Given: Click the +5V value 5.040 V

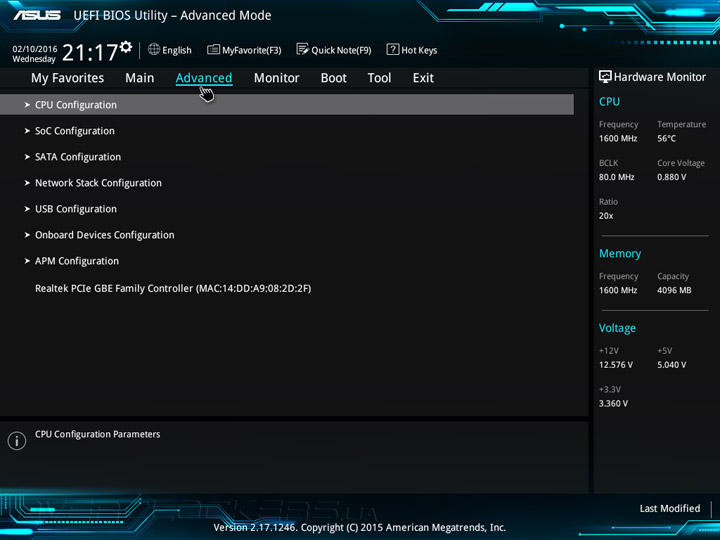Looking at the screenshot, I should (x=671, y=365).
